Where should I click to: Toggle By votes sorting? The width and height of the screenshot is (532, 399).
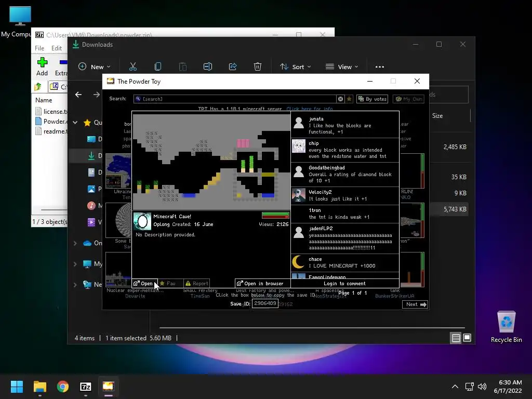(x=372, y=99)
